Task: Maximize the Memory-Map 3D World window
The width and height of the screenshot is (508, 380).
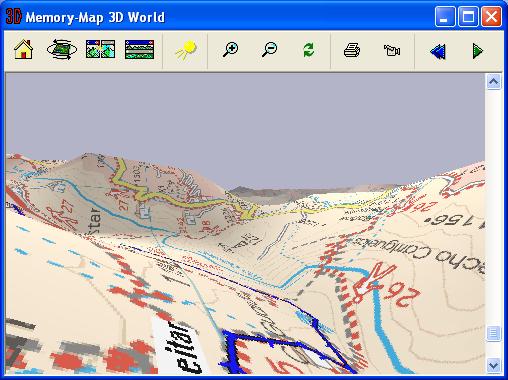Action: (x=468, y=16)
